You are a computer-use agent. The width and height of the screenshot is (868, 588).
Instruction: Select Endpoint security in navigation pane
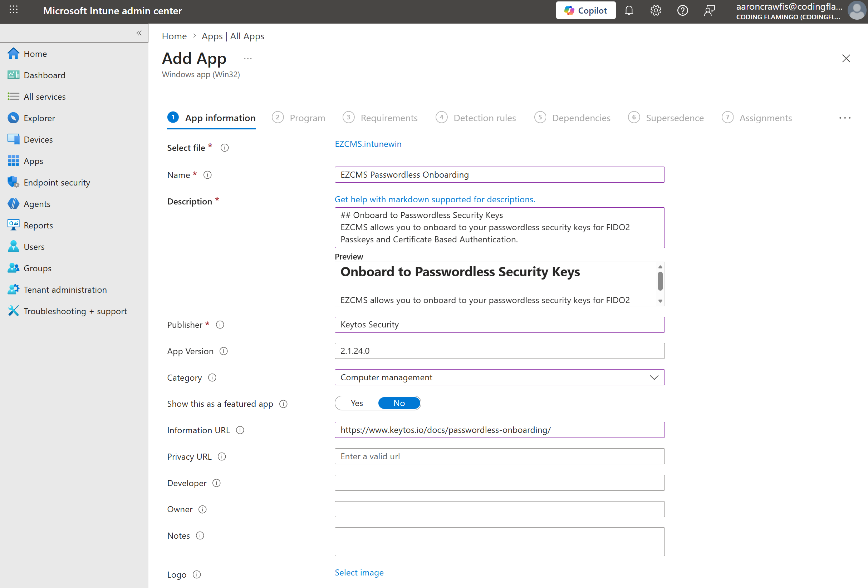[57, 182]
